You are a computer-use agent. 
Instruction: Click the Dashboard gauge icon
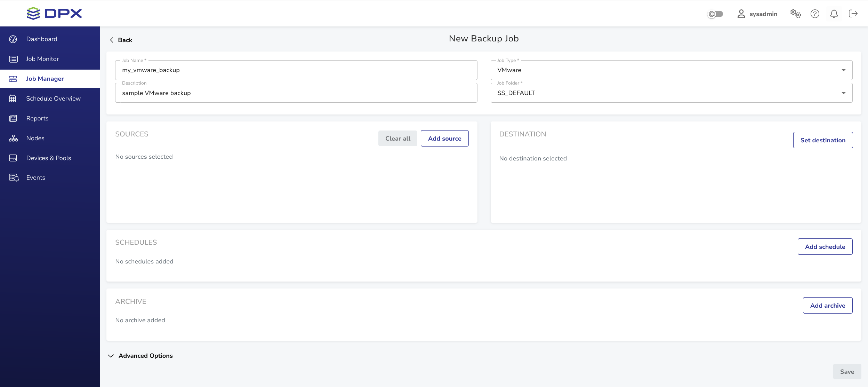click(13, 39)
